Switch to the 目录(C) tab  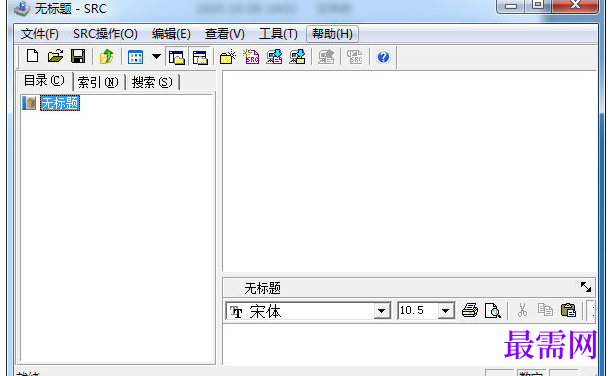(44, 81)
